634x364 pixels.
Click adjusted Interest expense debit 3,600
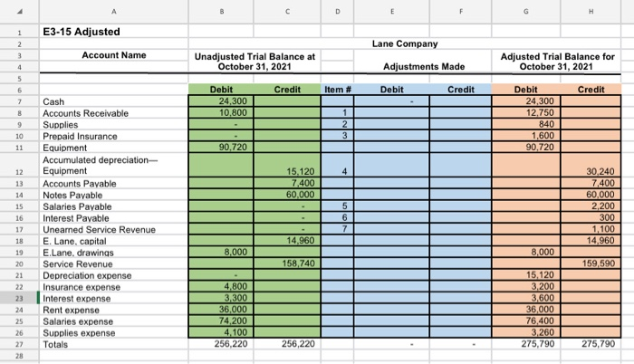pos(526,298)
